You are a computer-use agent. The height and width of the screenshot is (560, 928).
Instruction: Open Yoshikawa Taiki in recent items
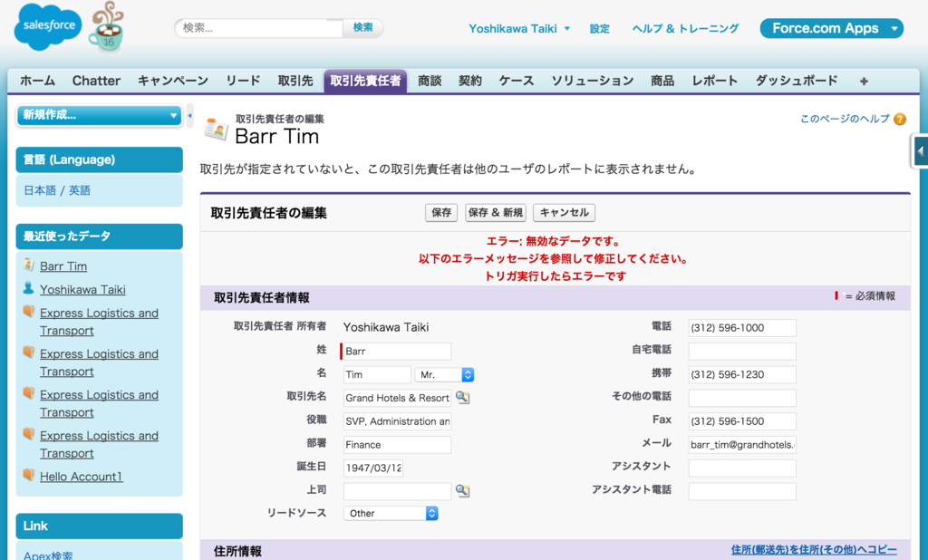(x=82, y=289)
